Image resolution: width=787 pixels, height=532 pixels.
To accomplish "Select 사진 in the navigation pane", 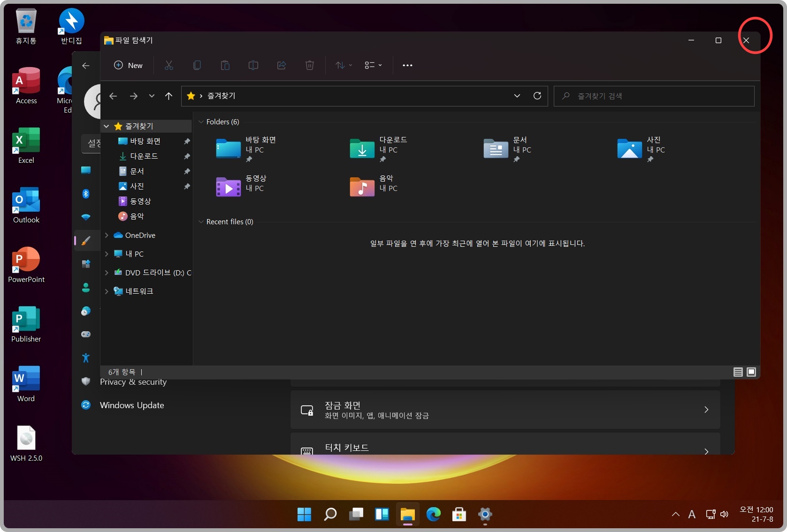I will click(x=137, y=186).
